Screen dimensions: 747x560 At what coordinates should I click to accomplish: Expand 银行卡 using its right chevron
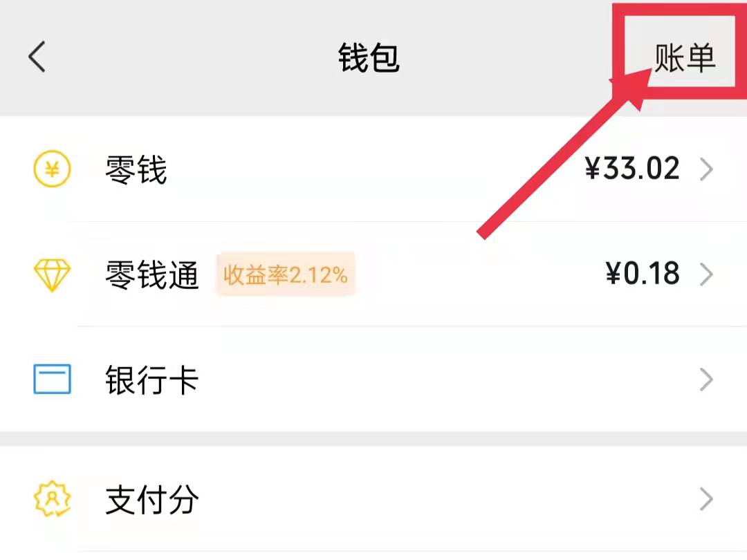coord(706,380)
